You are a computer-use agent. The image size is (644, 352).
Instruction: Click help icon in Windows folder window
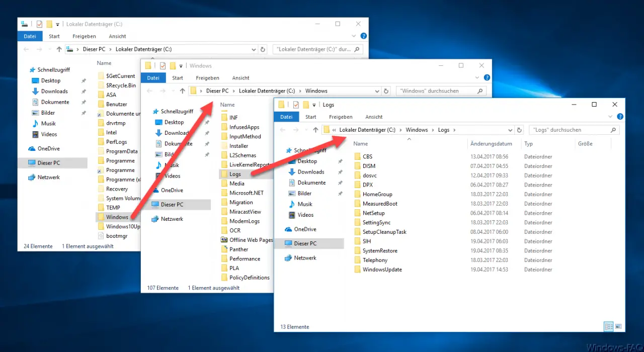(x=487, y=77)
